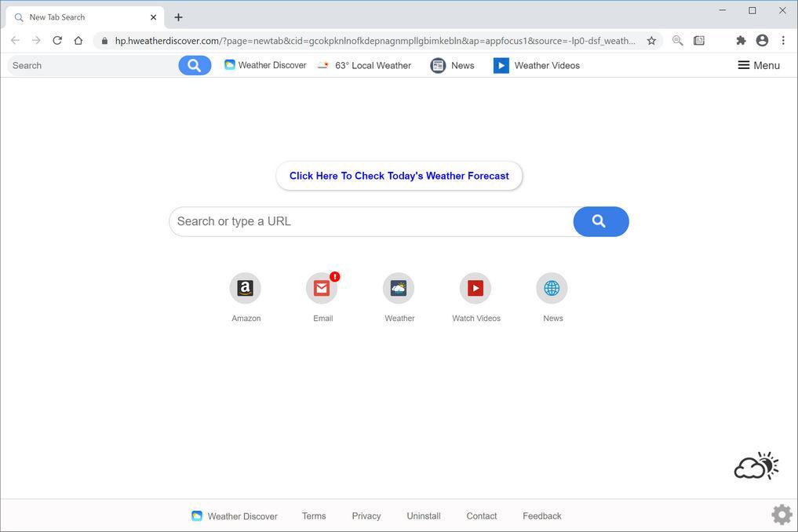Image resolution: width=798 pixels, height=532 pixels.
Task: Open the Amazon shortcut icon
Action: coord(246,288)
